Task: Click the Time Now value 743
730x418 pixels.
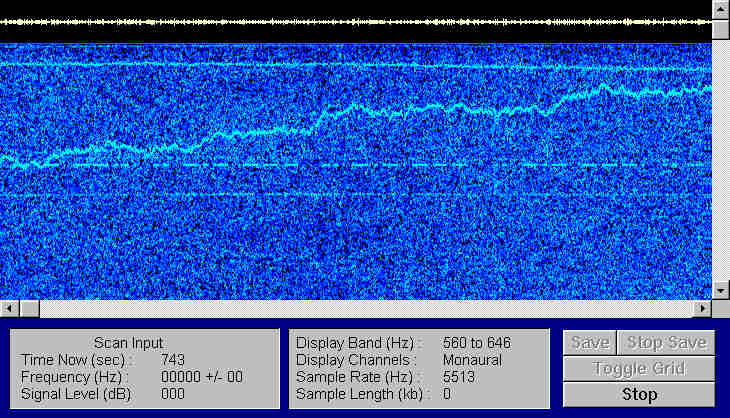Action: point(173,360)
